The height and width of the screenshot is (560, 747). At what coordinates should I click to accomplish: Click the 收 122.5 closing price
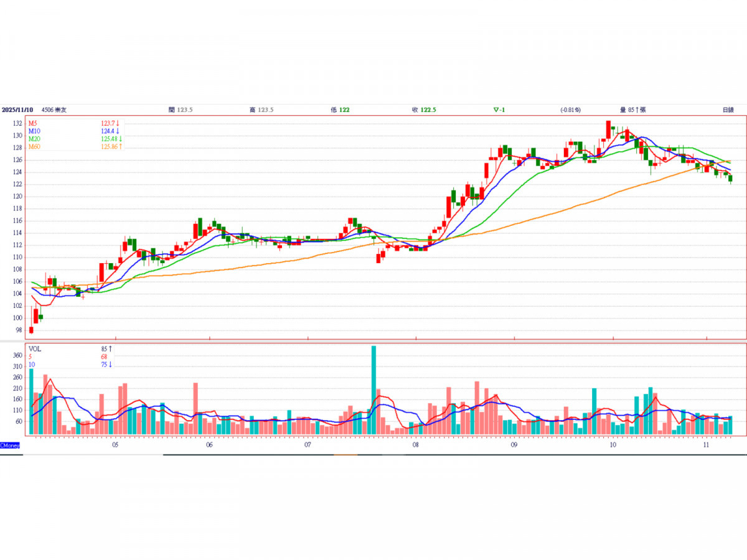423,110
